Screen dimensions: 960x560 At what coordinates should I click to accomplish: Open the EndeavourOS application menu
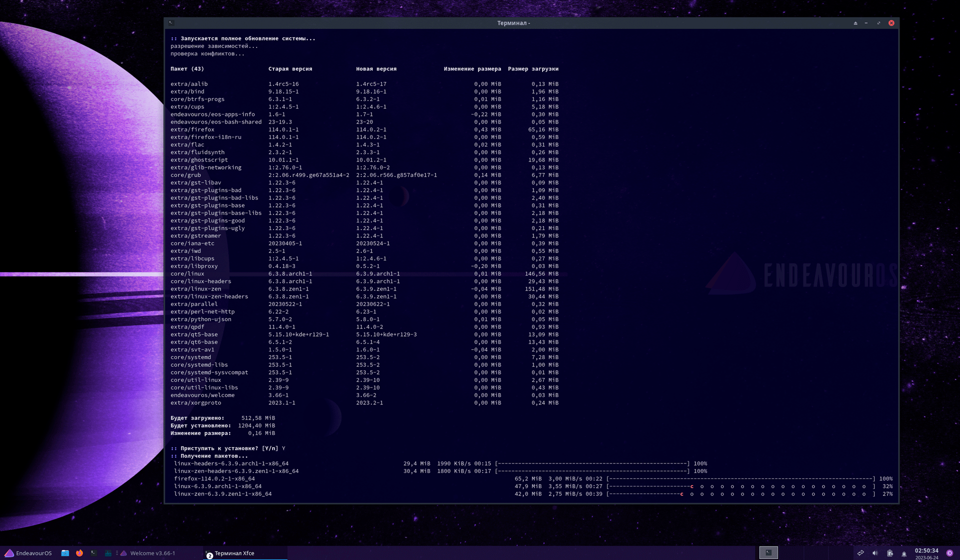(x=28, y=553)
